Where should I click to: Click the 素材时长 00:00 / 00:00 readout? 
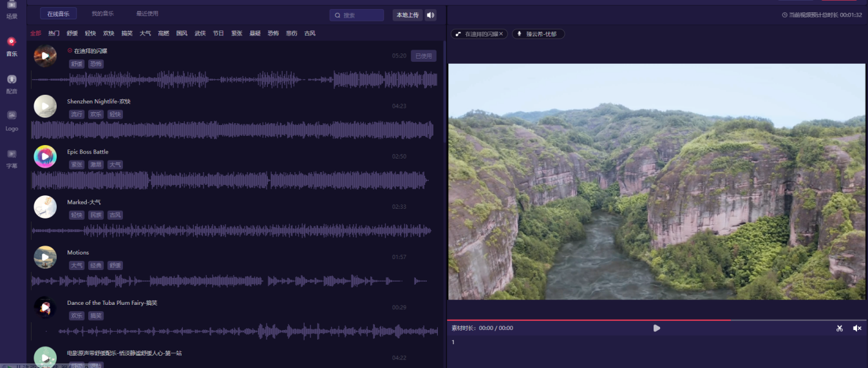(x=482, y=328)
